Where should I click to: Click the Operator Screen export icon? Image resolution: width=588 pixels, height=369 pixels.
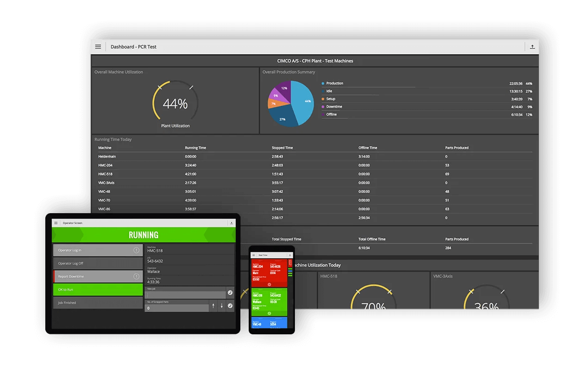[231, 223]
